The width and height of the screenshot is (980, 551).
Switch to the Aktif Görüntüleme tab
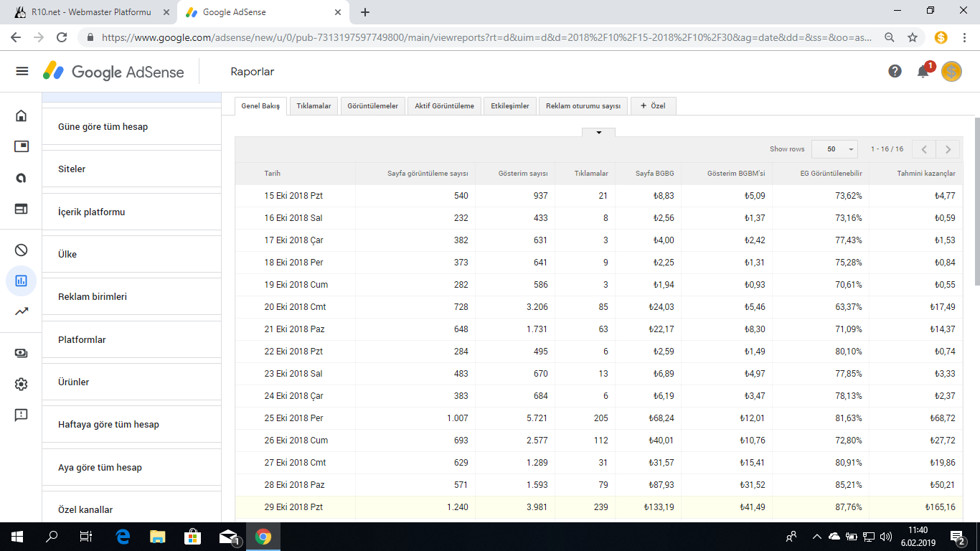tap(445, 106)
